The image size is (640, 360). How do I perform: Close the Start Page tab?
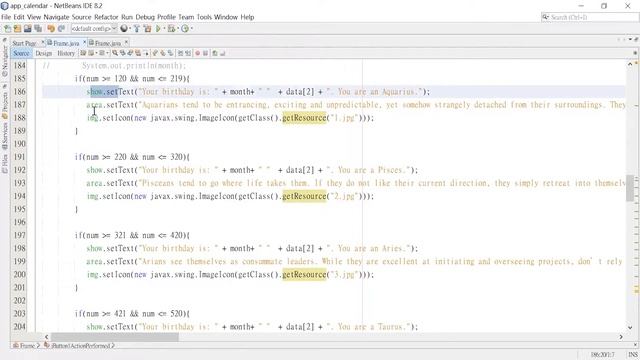(42, 42)
